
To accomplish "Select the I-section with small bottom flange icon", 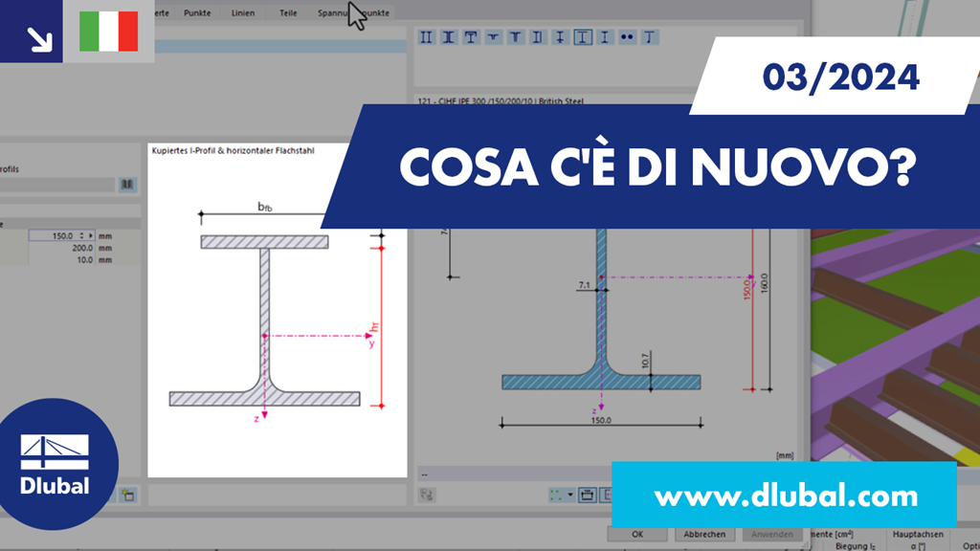I will click(560, 37).
